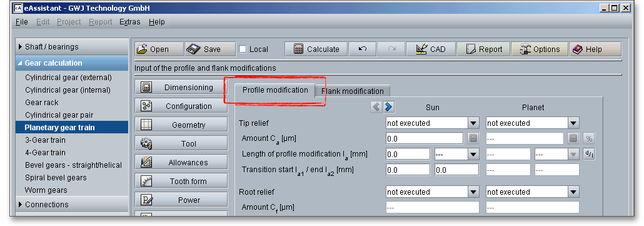Open the Sun Tip relief dropdown
The height and width of the screenshot is (226, 644).
pyautogui.click(x=433, y=123)
